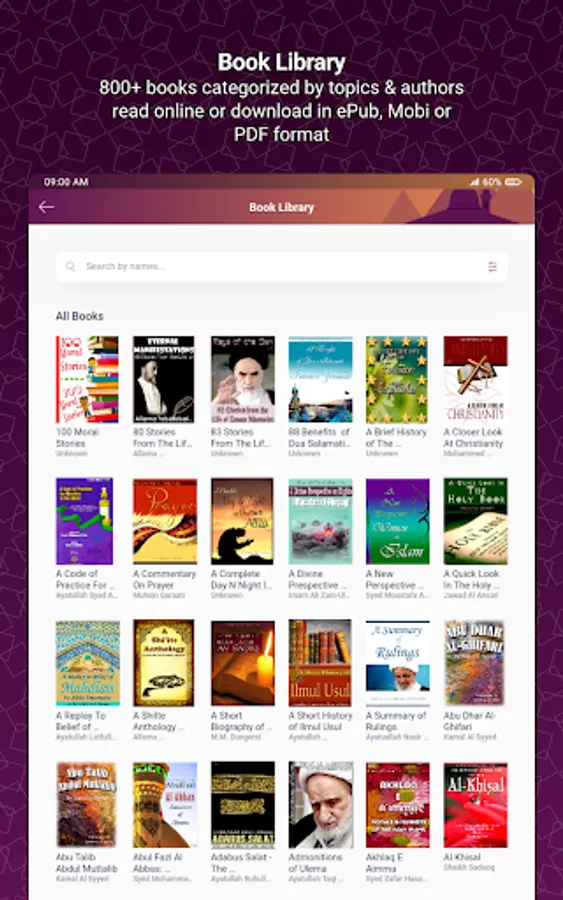
Task: Open the Akhlaq E Aimma book cover
Action: click(x=398, y=805)
